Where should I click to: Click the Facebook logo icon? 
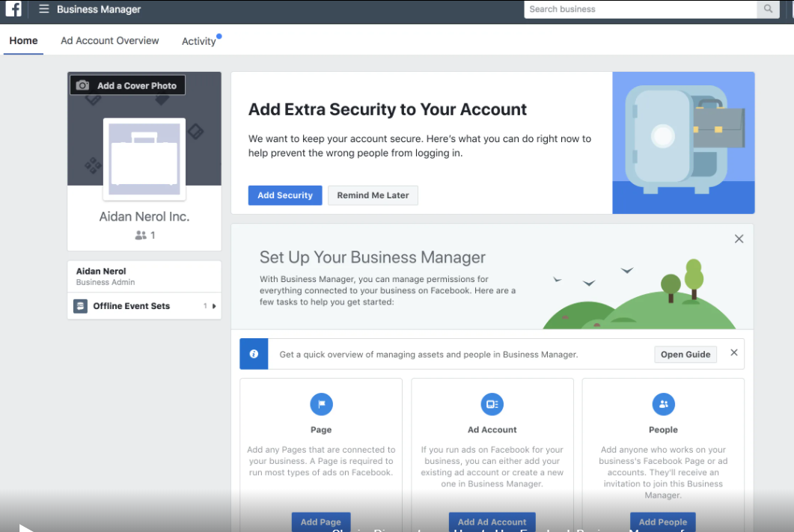click(x=13, y=9)
